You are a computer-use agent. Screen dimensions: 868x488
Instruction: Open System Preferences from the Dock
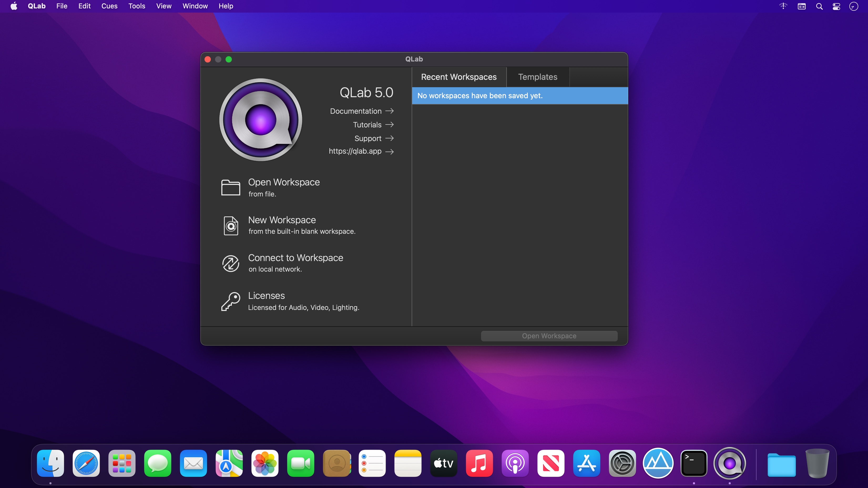[x=622, y=463]
